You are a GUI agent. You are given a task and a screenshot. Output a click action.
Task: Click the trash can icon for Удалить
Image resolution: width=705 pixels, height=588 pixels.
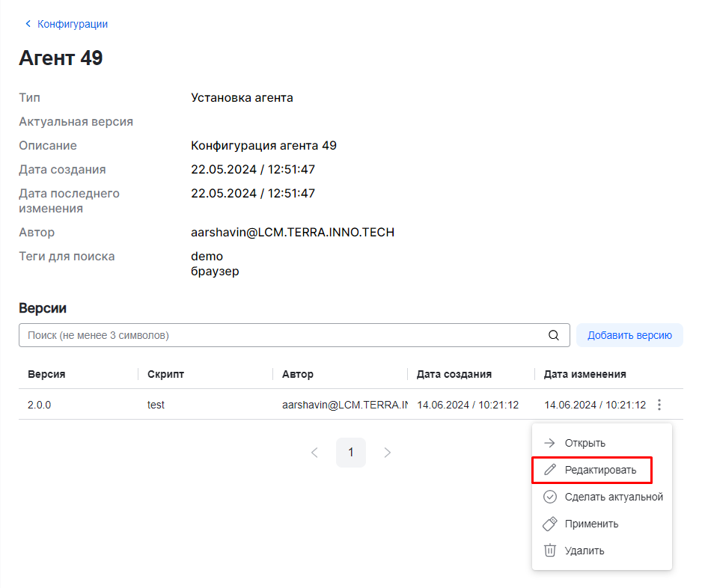point(550,551)
